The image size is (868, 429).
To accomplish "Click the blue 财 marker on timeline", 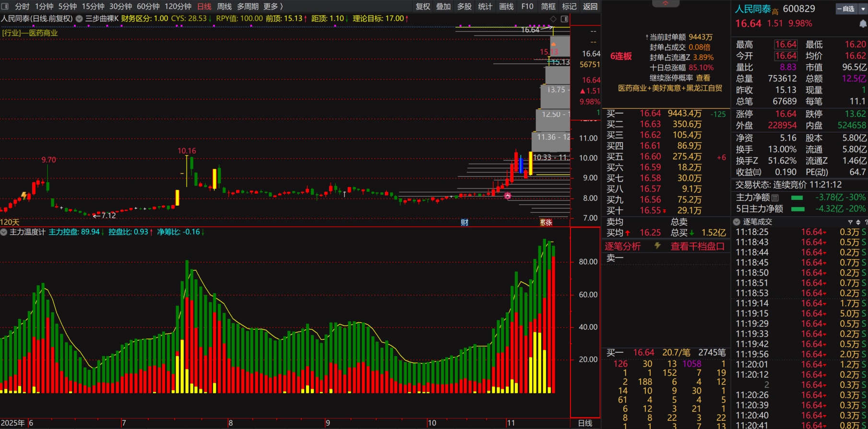I will pyautogui.click(x=464, y=222).
